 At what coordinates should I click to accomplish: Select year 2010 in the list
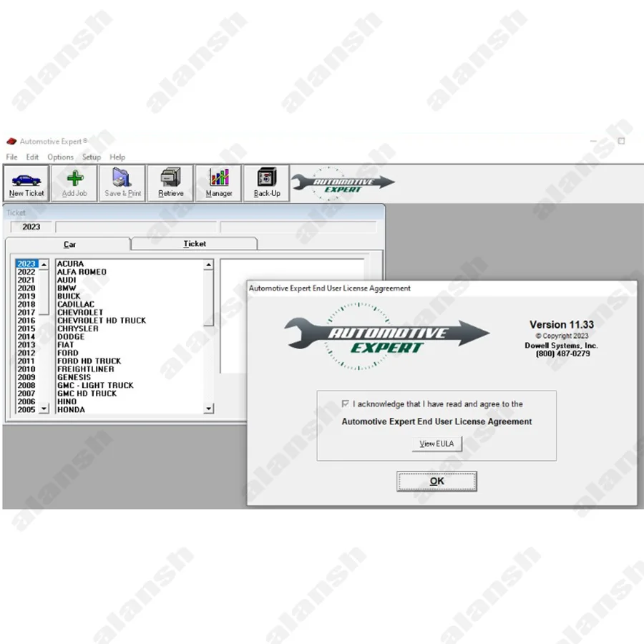coord(27,369)
